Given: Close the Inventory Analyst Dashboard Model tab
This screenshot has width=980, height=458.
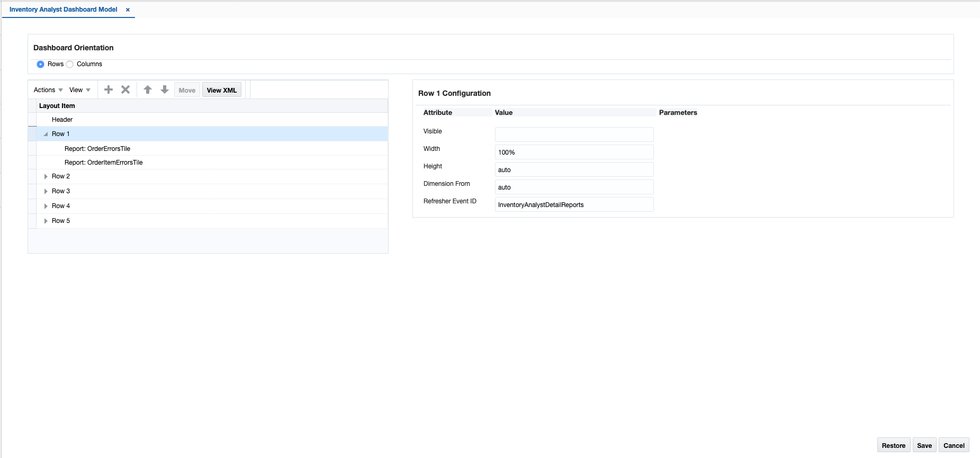Looking at the screenshot, I should (x=128, y=10).
